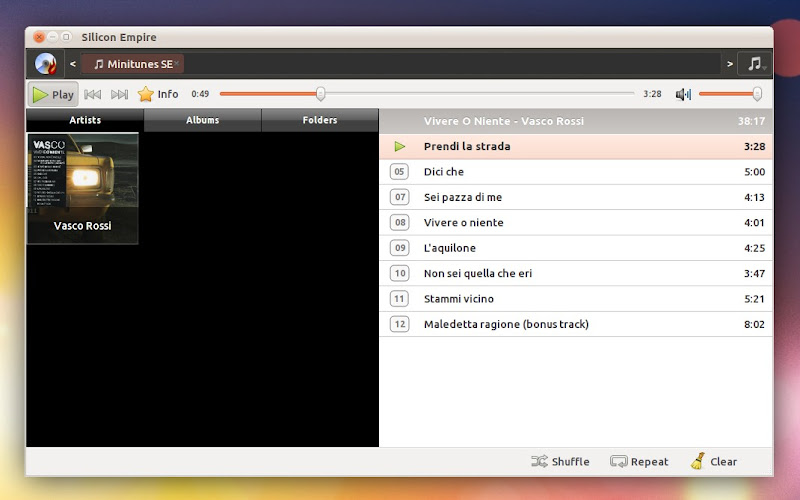Click the 3:28 total time label by the seek bar

pyautogui.click(x=652, y=94)
